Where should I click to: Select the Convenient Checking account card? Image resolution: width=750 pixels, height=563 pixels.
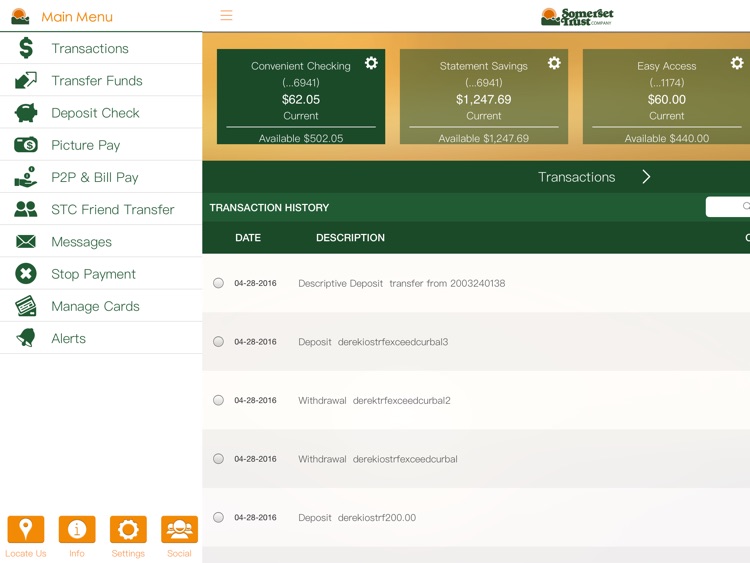(x=301, y=96)
